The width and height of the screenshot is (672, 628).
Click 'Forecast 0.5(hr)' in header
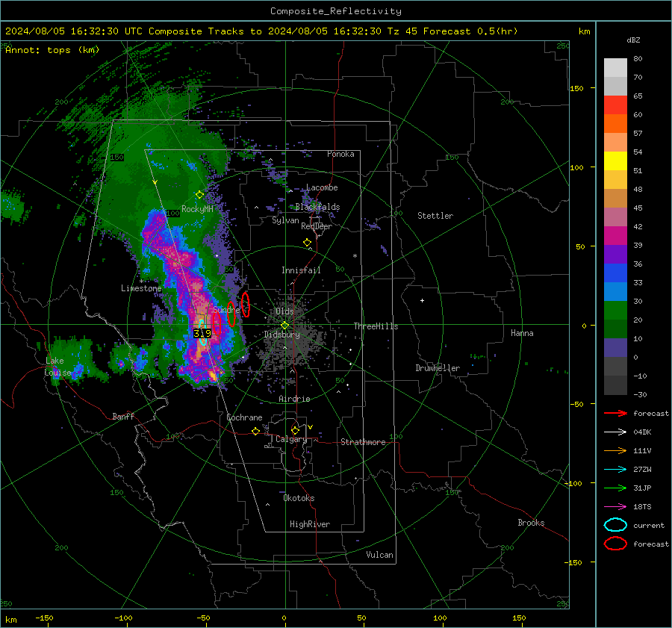470,31
